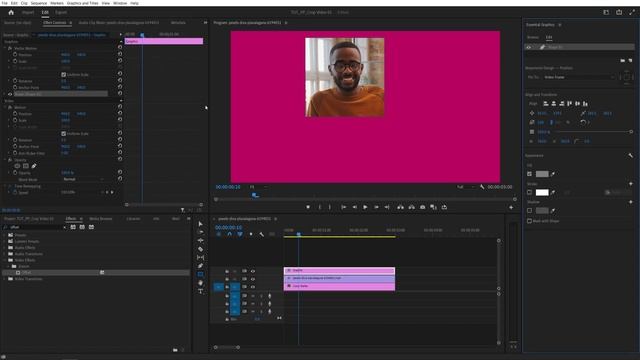Click the pen mask icon under Opacity
Image resolution: width=640 pixels, height=360 pixels.
tap(34, 166)
